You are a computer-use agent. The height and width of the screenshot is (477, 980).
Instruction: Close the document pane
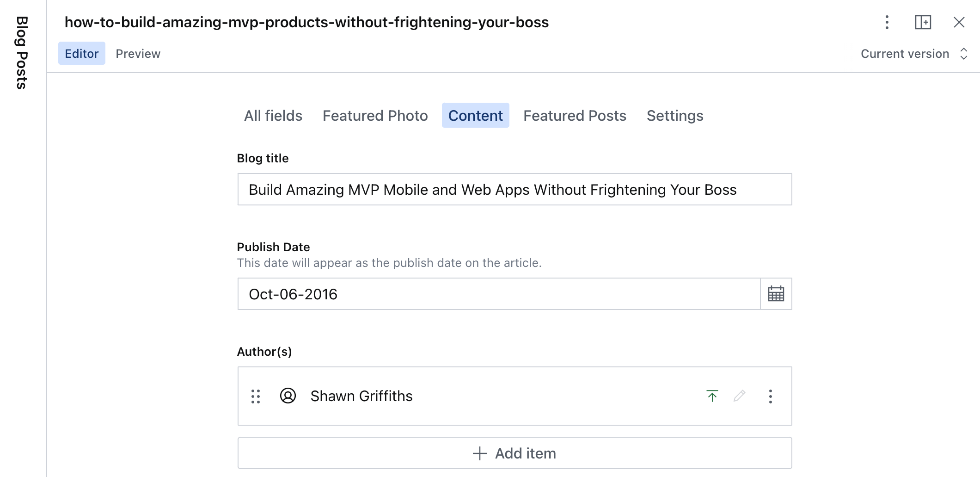pos(959,22)
